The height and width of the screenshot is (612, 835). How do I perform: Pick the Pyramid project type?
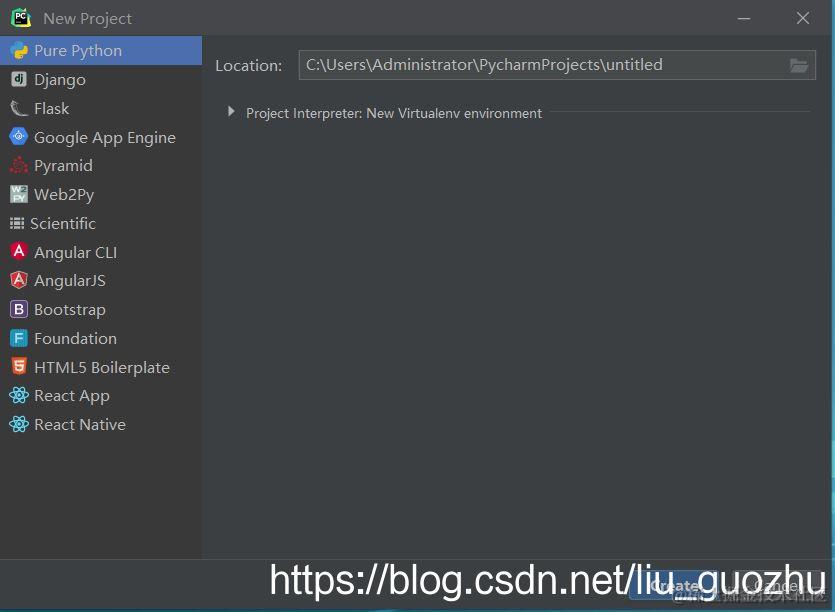point(101,166)
